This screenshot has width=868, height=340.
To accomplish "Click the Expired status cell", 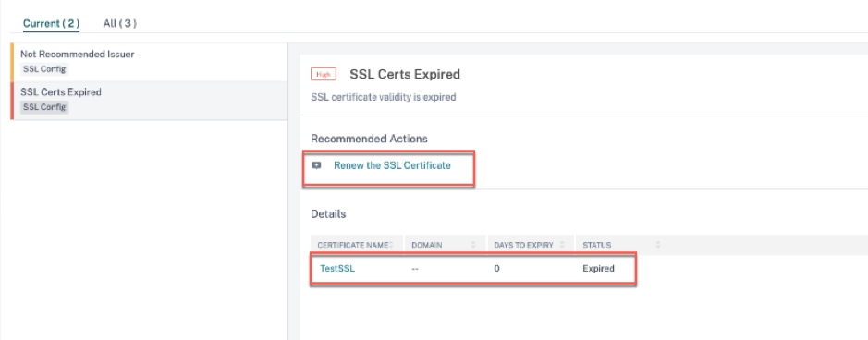I will (598, 269).
